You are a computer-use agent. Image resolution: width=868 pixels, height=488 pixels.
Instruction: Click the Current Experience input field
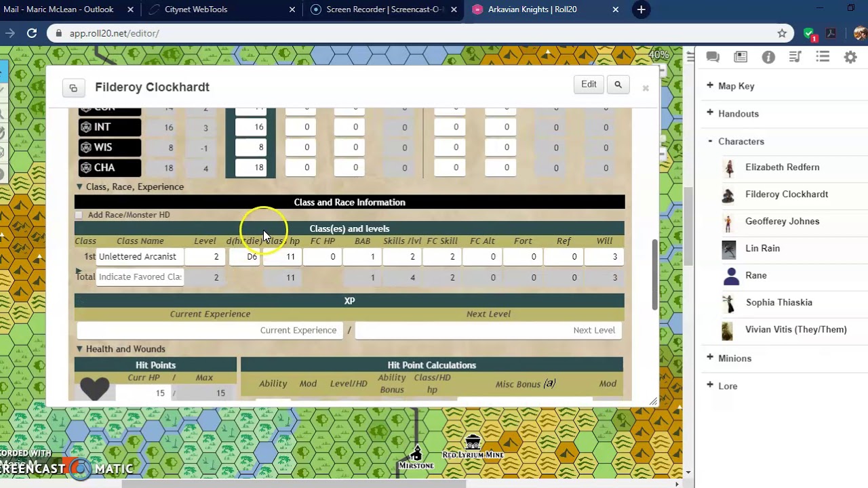(210, 330)
